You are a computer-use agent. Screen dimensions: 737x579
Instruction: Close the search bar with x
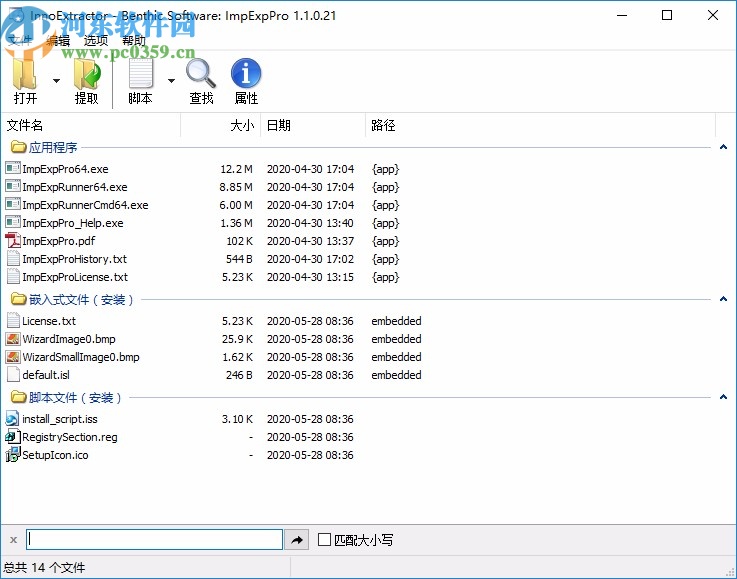[13, 540]
